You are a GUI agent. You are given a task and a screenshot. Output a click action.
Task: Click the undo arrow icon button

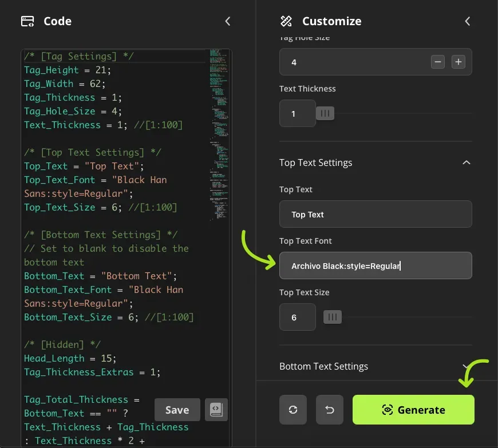tap(330, 410)
